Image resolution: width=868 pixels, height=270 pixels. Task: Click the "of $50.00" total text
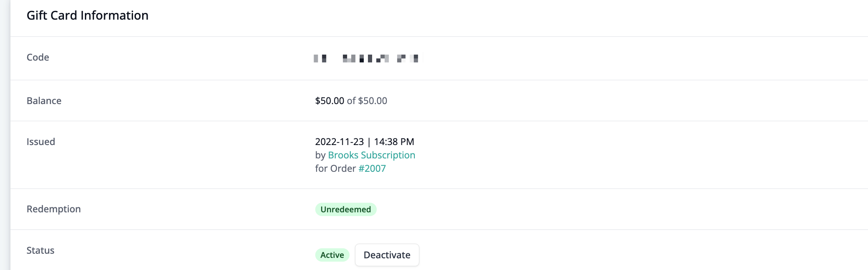[367, 101]
